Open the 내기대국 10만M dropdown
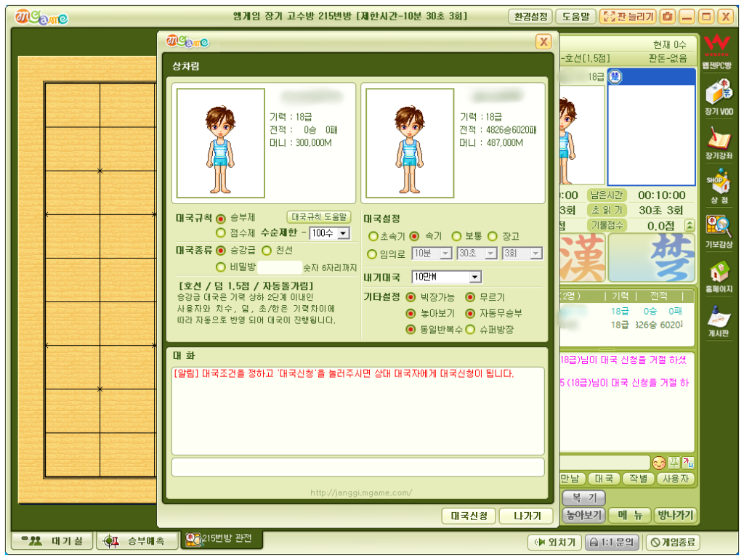 coord(447,277)
